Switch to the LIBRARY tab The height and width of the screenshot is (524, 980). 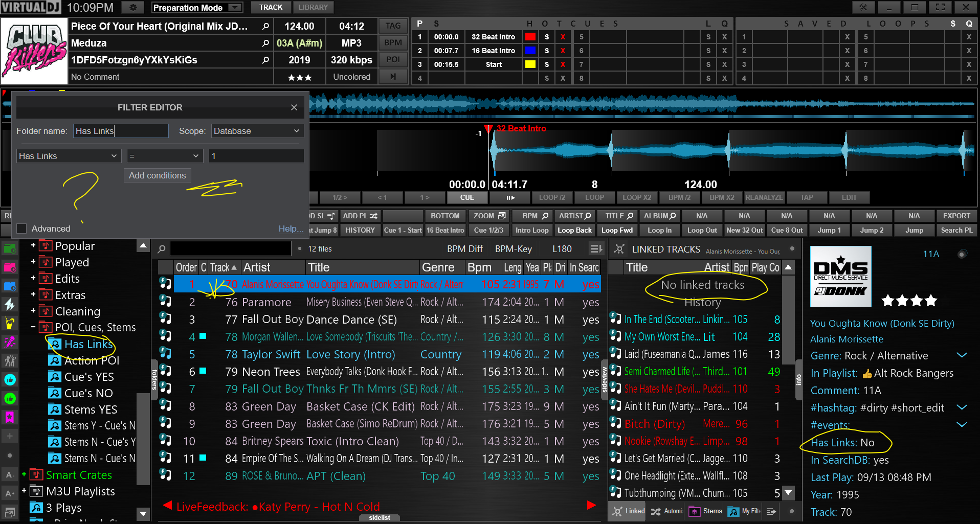313,8
